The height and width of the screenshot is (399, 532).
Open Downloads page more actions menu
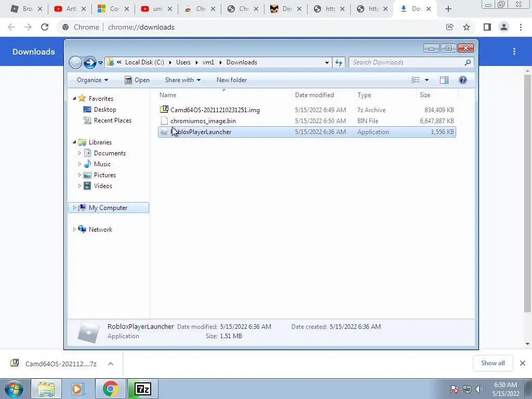coord(514,51)
